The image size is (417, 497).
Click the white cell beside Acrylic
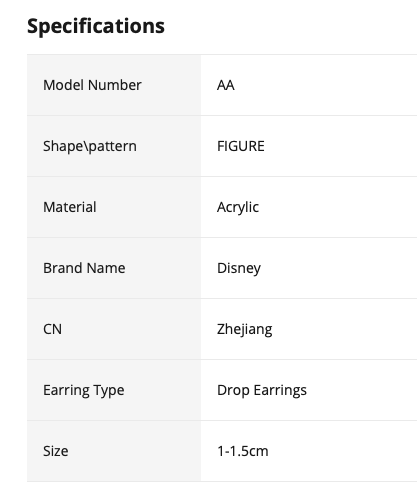click(x=337, y=207)
